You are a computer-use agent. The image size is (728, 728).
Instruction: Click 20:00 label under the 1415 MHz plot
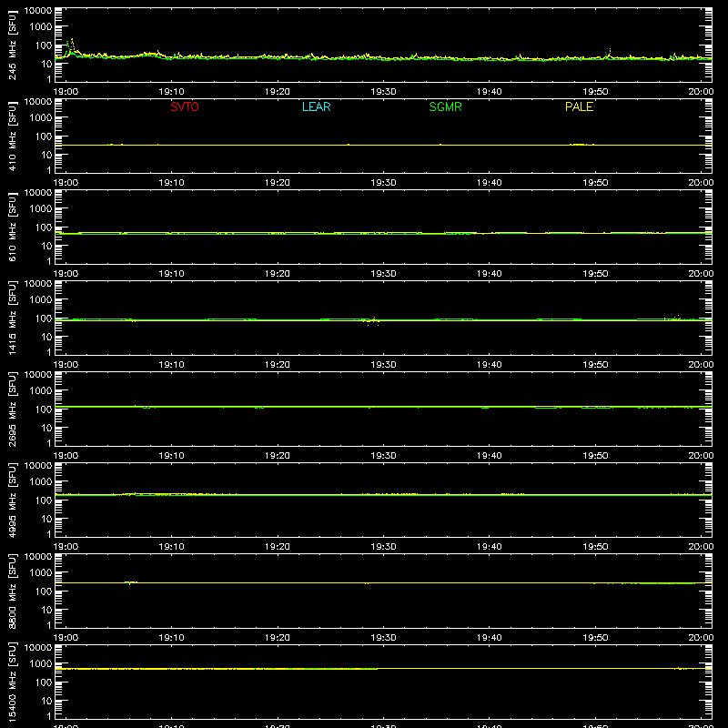pyautogui.click(x=701, y=365)
